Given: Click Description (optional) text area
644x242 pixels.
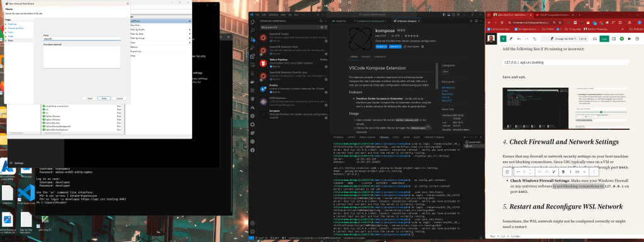Looking at the screenshot, I should click(82, 57).
